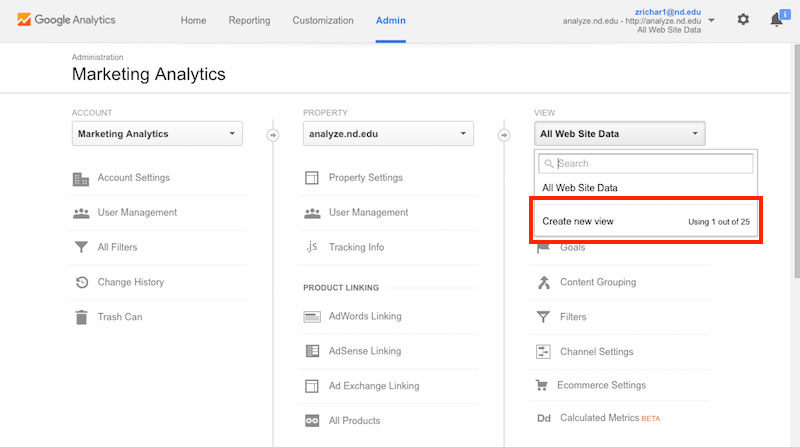
Task: Expand the analyze.nd.edu property dropdown
Action: coord(388,134)
